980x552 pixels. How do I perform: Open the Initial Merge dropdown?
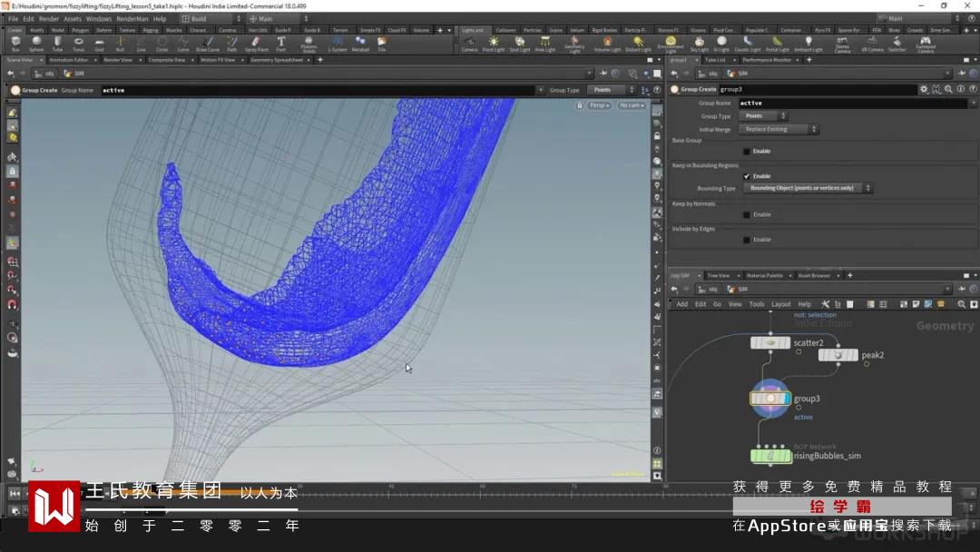tap(779, 129)
